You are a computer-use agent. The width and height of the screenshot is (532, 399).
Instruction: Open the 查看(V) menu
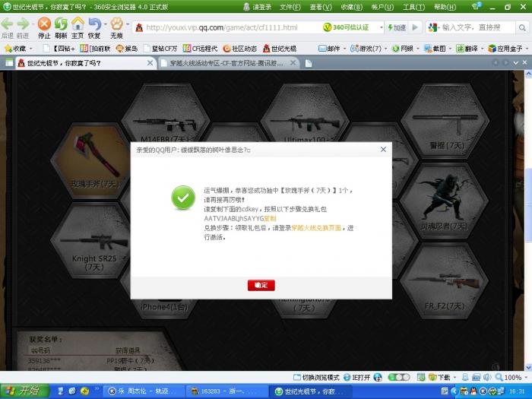tap(321, 7)
